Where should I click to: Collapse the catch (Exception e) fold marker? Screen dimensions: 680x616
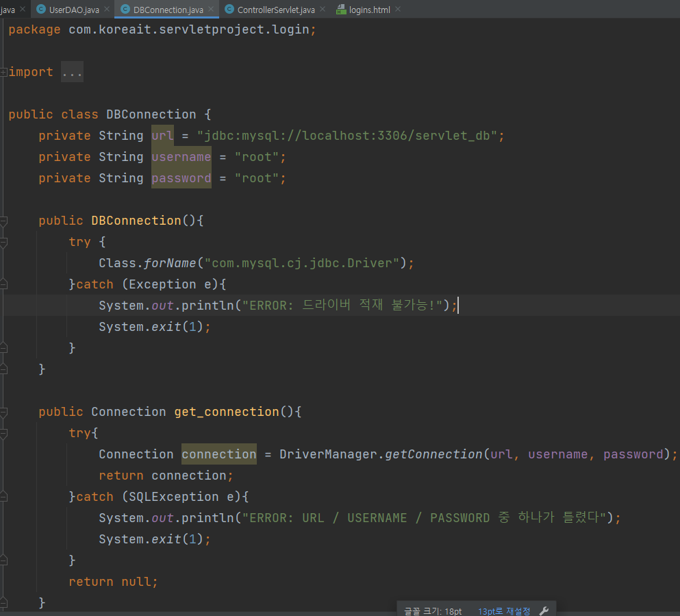tap(3, 285)
